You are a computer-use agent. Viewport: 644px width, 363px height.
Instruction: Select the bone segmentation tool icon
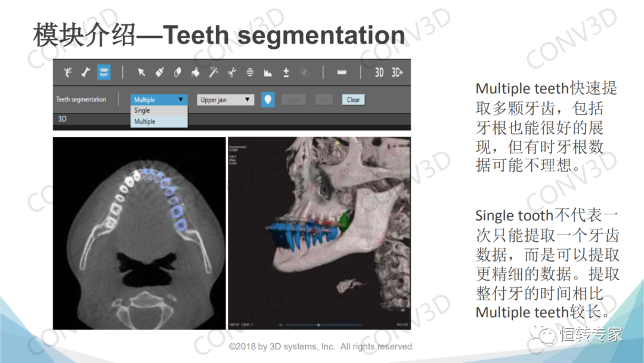[86, 72]
